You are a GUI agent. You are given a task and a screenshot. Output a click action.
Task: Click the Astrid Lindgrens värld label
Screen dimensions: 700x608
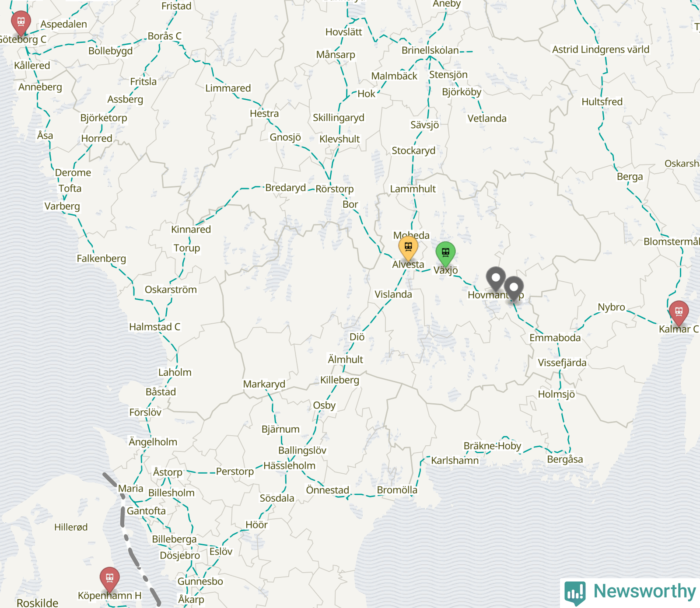point(601,49)
